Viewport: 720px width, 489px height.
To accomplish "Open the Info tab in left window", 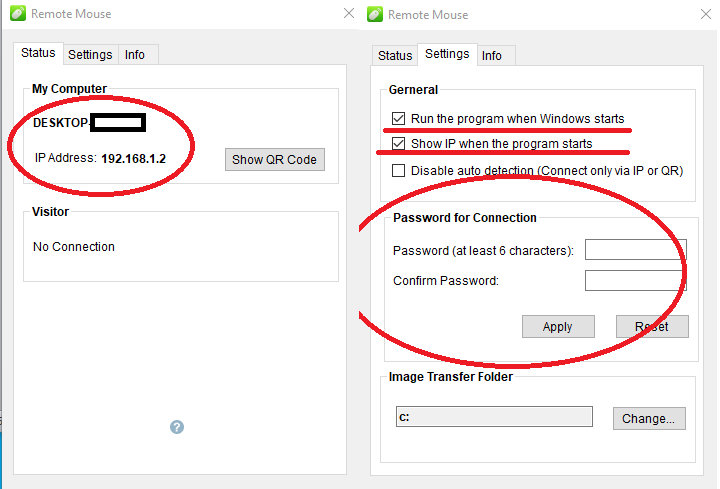I will (x=135, y=55).
